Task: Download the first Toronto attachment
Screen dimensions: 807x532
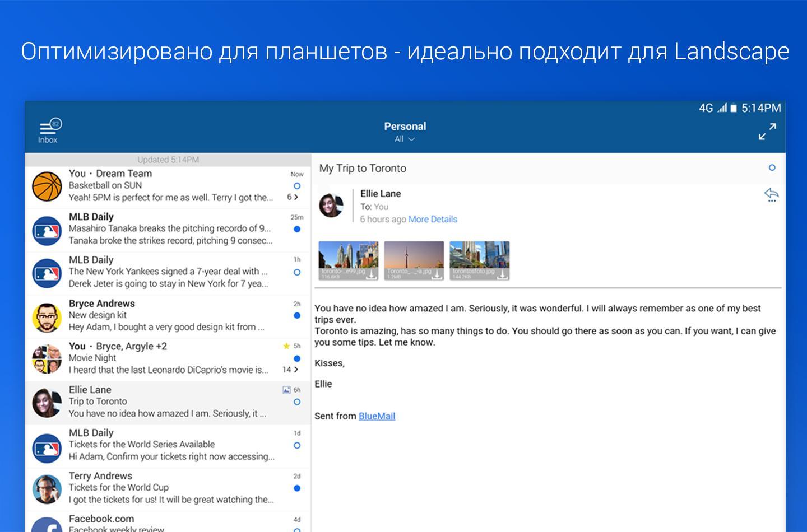Action: (370, 274)
